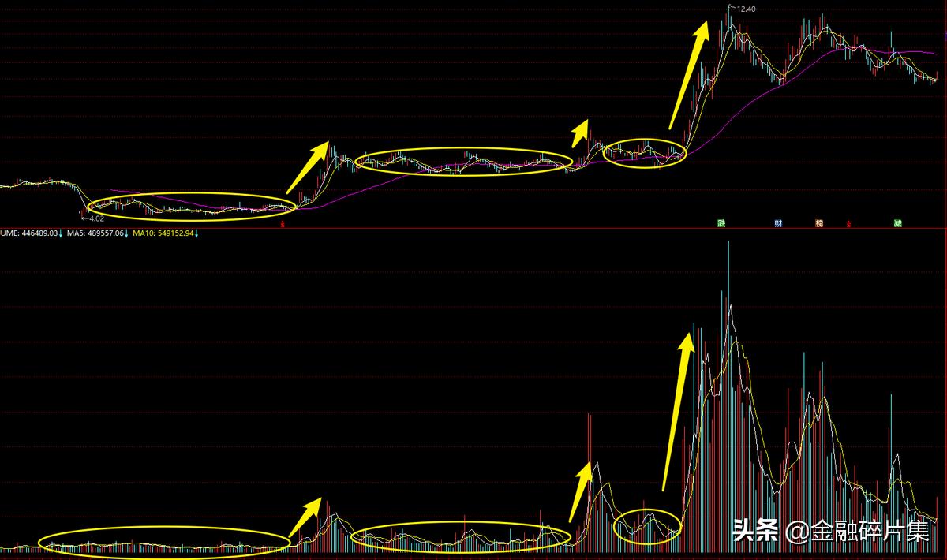The image size is (947, 560).
Task: Click the green 跌 event marker
Action: coord(721,224)
